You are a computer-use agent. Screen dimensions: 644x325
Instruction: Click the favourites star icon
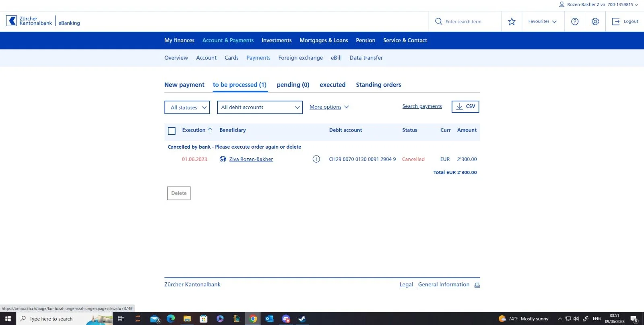(x=512, y=21)
